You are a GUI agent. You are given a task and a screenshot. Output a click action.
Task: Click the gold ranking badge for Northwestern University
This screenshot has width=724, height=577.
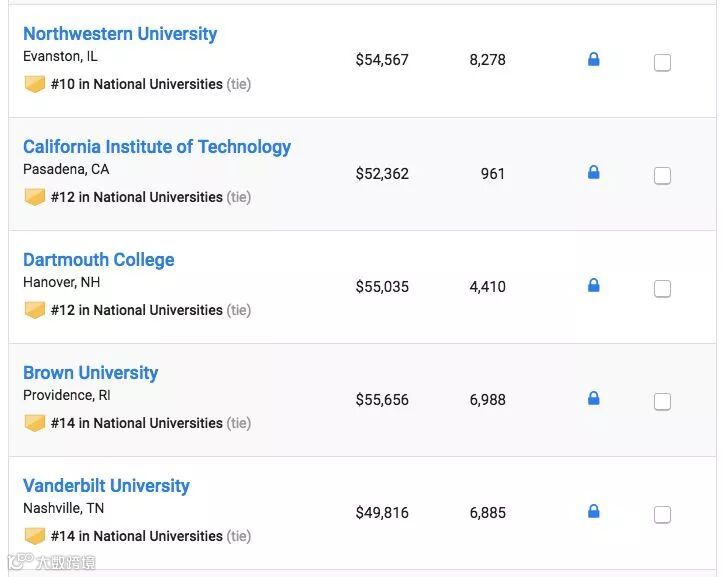click(x=35, y=84)
